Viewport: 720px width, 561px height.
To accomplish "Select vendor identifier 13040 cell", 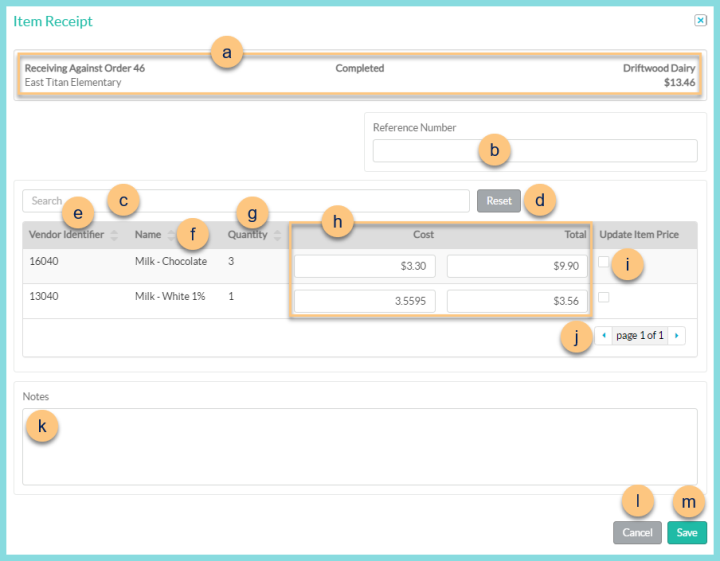I will click(x=44, y=296).
